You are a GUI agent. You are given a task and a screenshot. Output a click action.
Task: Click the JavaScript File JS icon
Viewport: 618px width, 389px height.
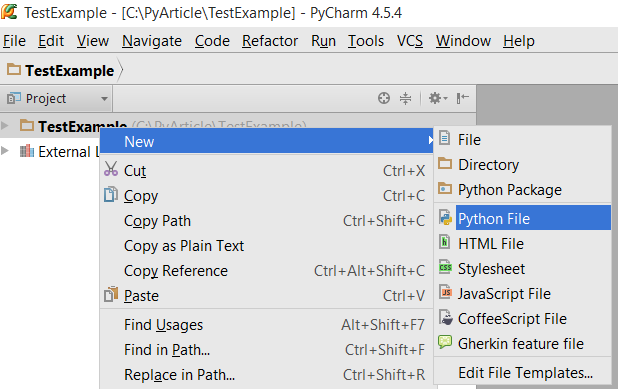[x=445, y=292]
